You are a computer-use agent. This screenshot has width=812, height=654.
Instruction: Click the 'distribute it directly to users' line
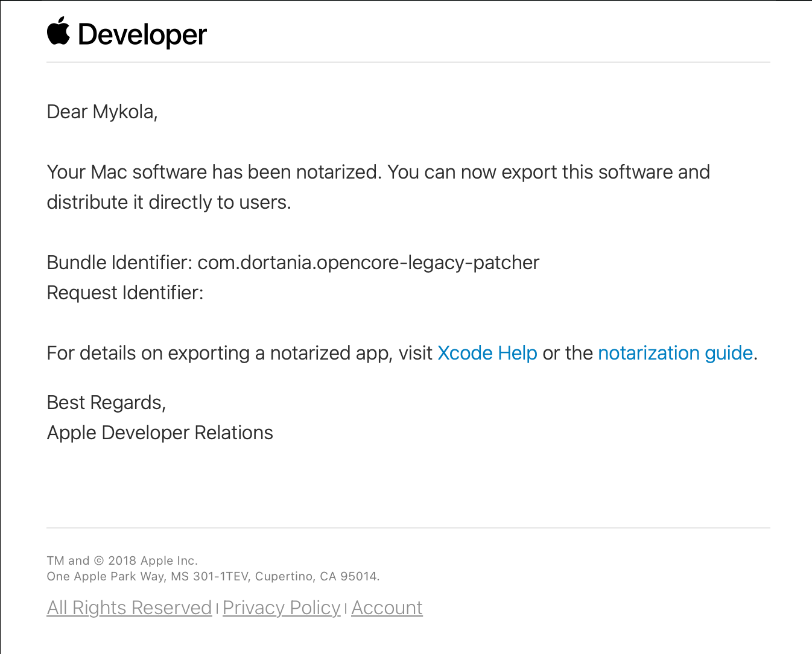tap(168, 203)
